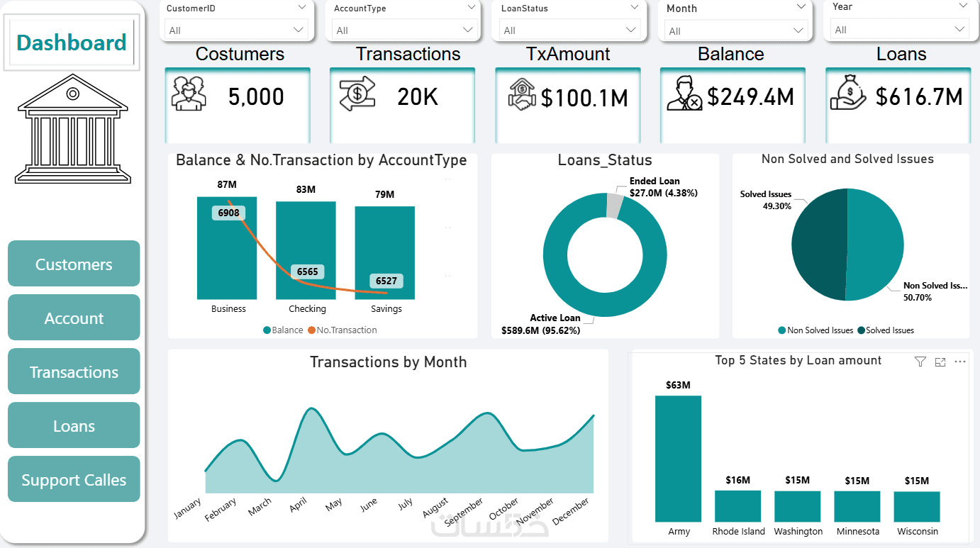Click the dollar exchange arrows Transactions icon
This screenshot has width=980, height=548.
pyautogui.click(x=357, y=94)
